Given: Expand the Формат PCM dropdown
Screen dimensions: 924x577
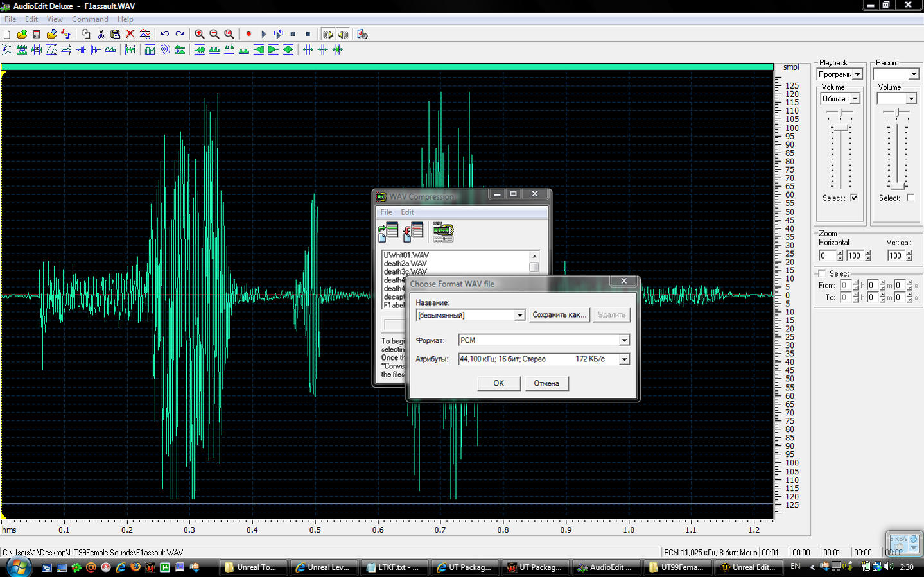Looking at the screenshot, I should pyautogui.click(x=623, y=340).
